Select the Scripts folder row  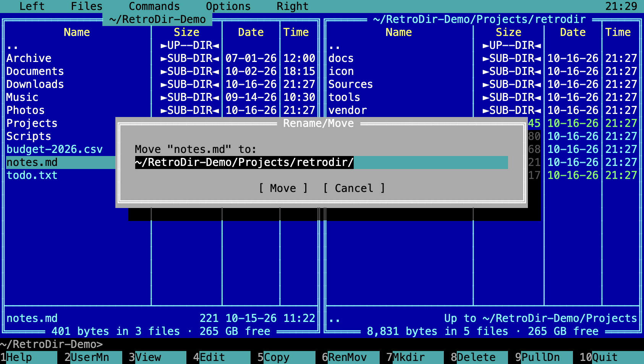[61, 136]
